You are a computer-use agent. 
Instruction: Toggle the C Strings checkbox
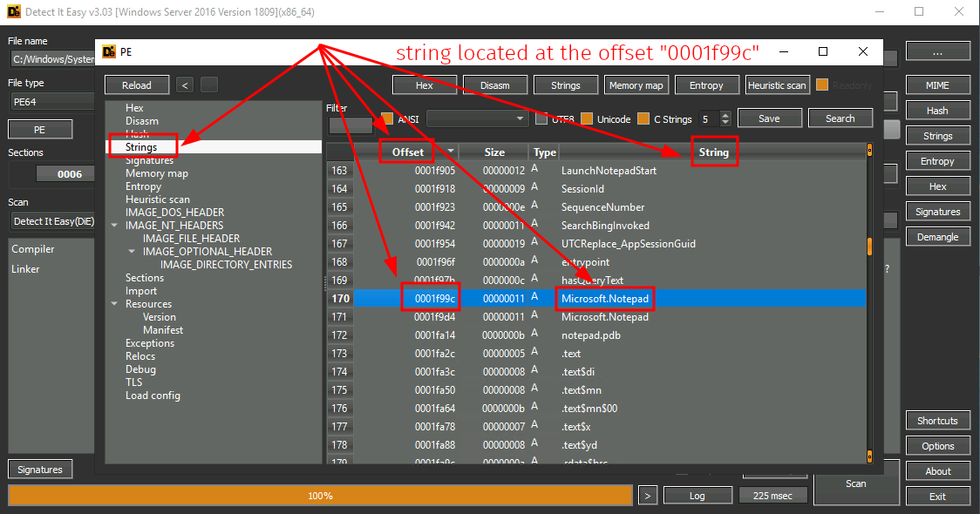point(643,119)
